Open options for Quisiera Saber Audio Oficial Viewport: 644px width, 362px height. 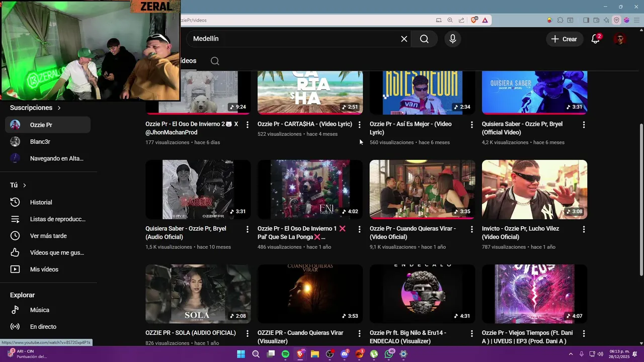click(x=247, y=229)
